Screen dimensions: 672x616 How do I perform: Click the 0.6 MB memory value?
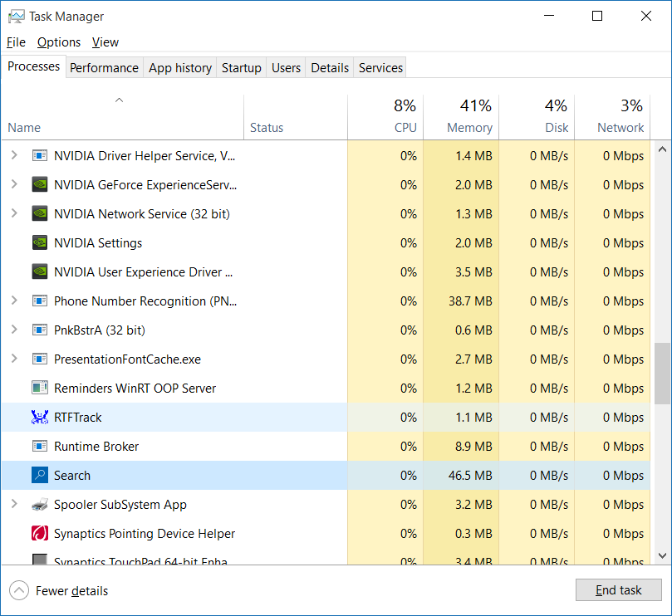[473, 330]
